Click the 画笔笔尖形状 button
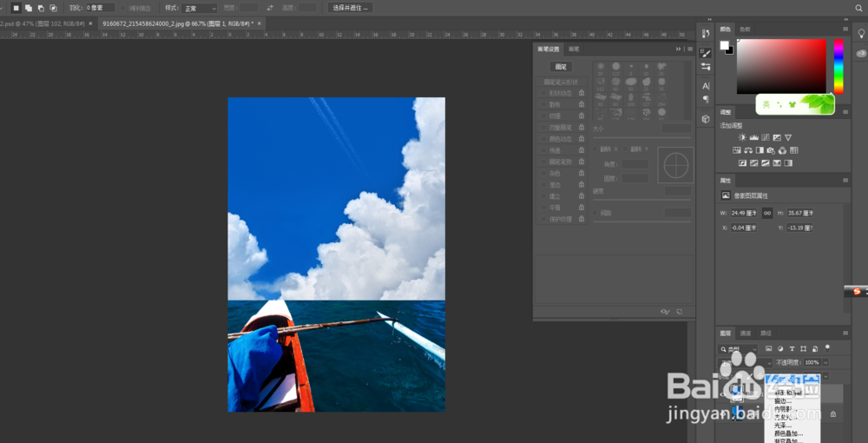Image resolution: width=868 pixels, height=443 pixels. (561, 82)
